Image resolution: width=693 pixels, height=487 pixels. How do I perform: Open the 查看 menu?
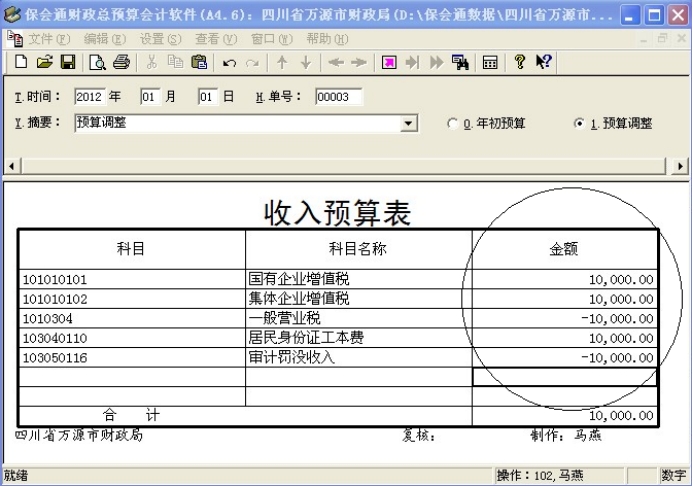(216, 39)
